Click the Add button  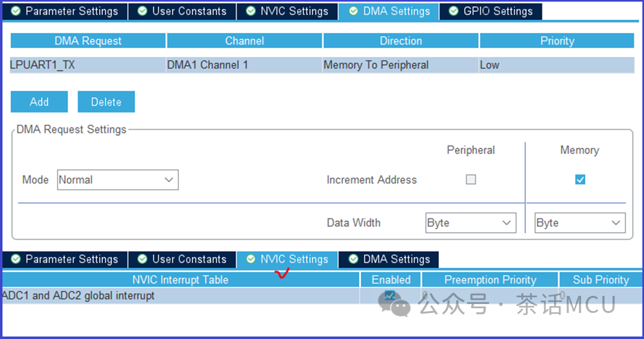click(39, 101)
